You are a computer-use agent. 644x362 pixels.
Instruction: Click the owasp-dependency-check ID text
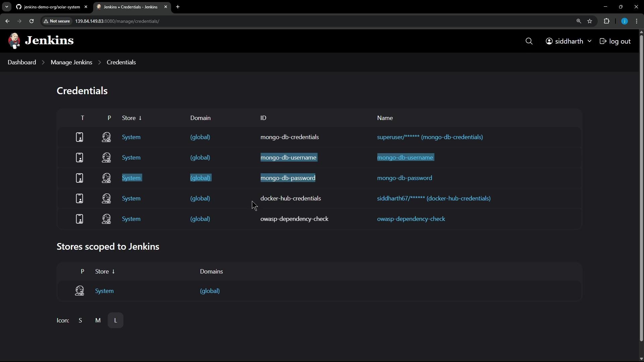(x=294, y=219)
